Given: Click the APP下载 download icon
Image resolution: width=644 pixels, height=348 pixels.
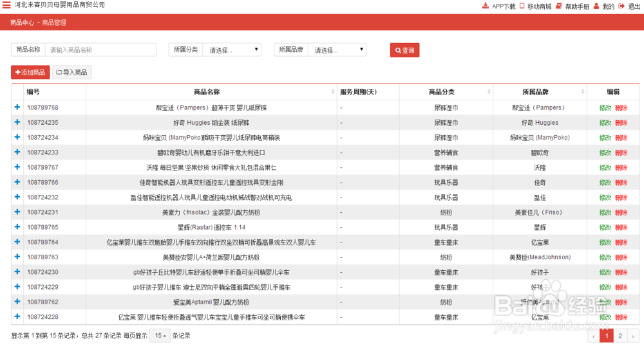Looking at the screenshot, I should tap(486, 6).
